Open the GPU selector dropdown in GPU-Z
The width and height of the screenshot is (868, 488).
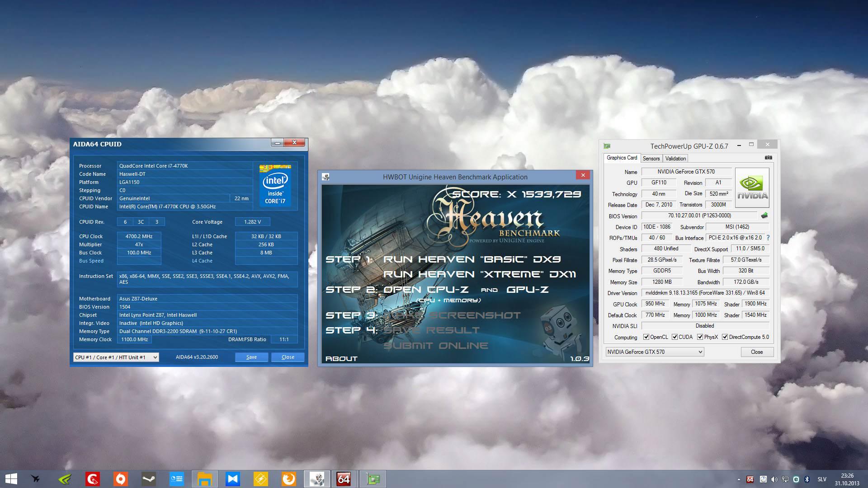coord(655,352)
